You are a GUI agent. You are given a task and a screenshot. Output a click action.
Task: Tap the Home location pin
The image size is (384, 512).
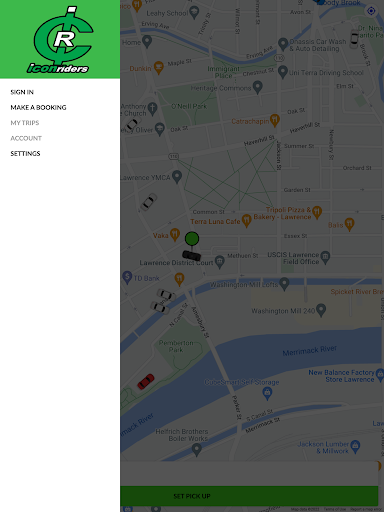[147, 42]
